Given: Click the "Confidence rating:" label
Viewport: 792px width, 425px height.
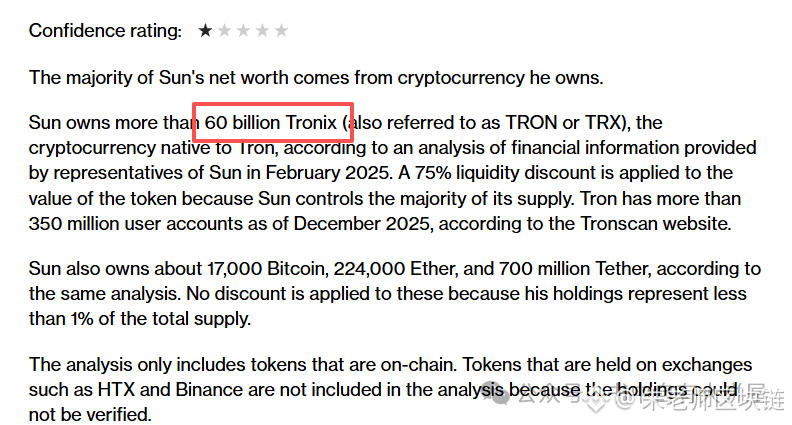Looking at the screenshot, I should click(x=105, y=31).
